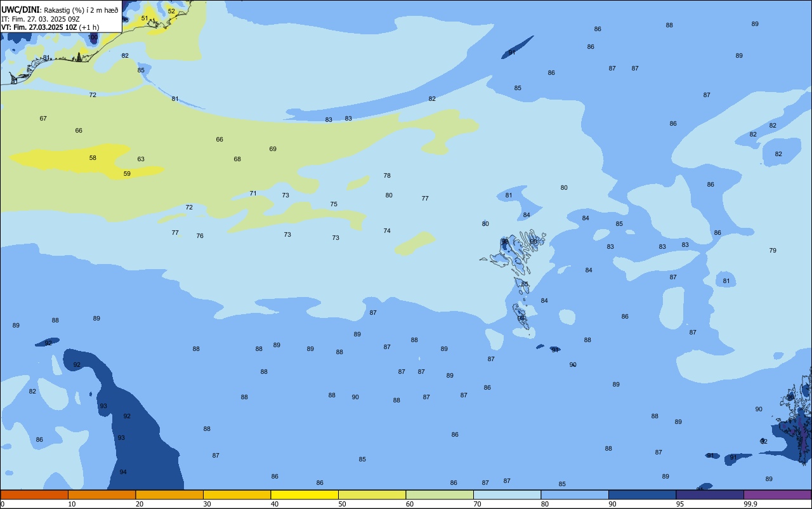Pick the purple legend swatch above 99.9

coord(777,494)
